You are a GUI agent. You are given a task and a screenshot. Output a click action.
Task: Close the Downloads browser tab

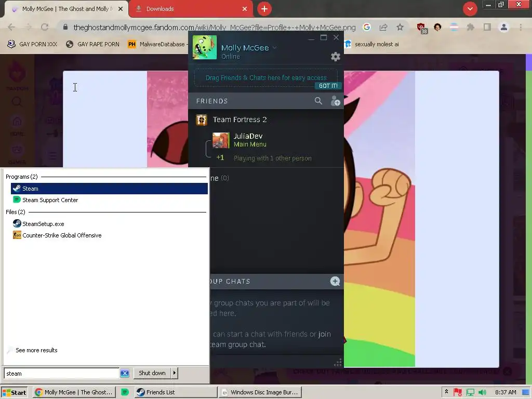[245, 9]
